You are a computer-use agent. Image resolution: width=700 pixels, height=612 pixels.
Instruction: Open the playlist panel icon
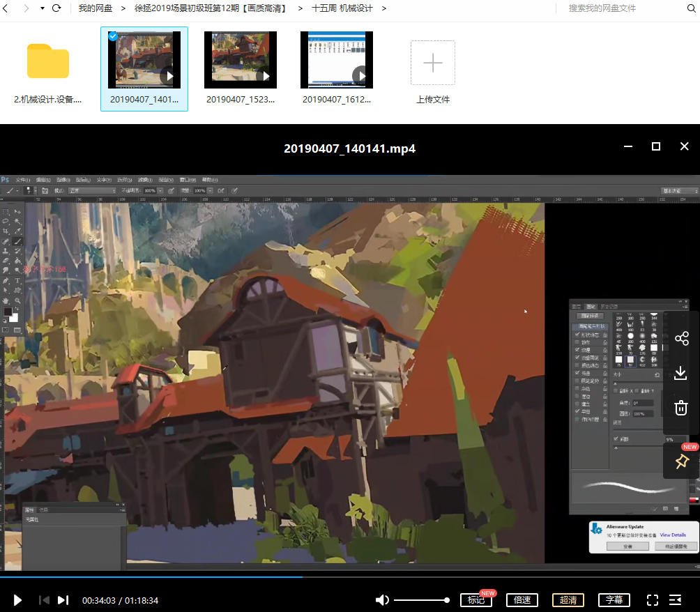click(x=676, y=600)
